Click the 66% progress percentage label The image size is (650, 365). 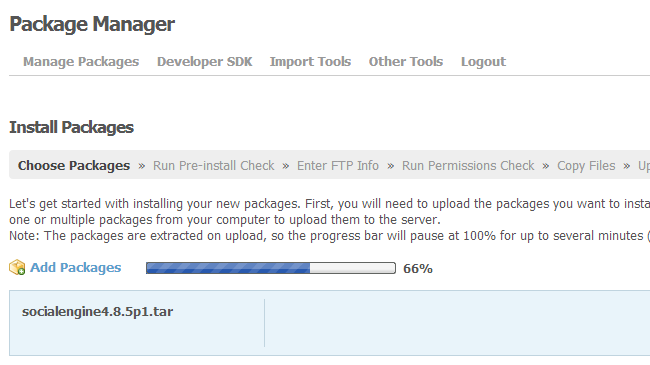[418, 269]
